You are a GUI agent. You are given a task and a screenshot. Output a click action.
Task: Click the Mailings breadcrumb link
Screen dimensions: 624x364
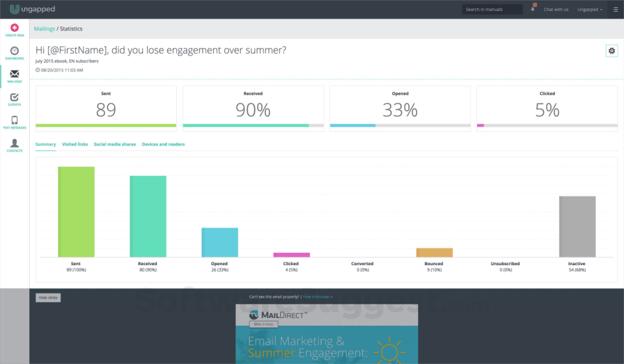(44, 29)
